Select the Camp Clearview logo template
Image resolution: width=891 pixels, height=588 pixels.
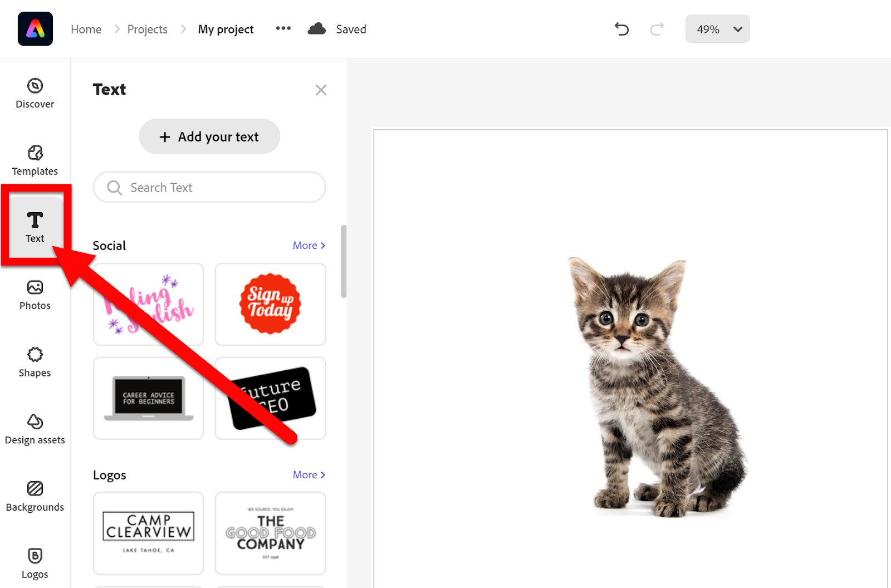(x=149, y=533)
